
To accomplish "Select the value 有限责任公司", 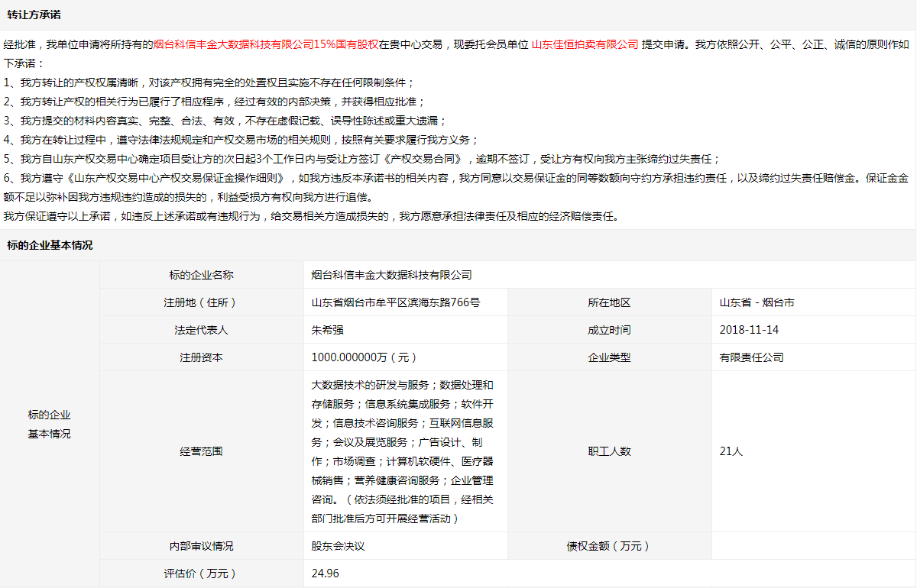I will pos(751,357).
